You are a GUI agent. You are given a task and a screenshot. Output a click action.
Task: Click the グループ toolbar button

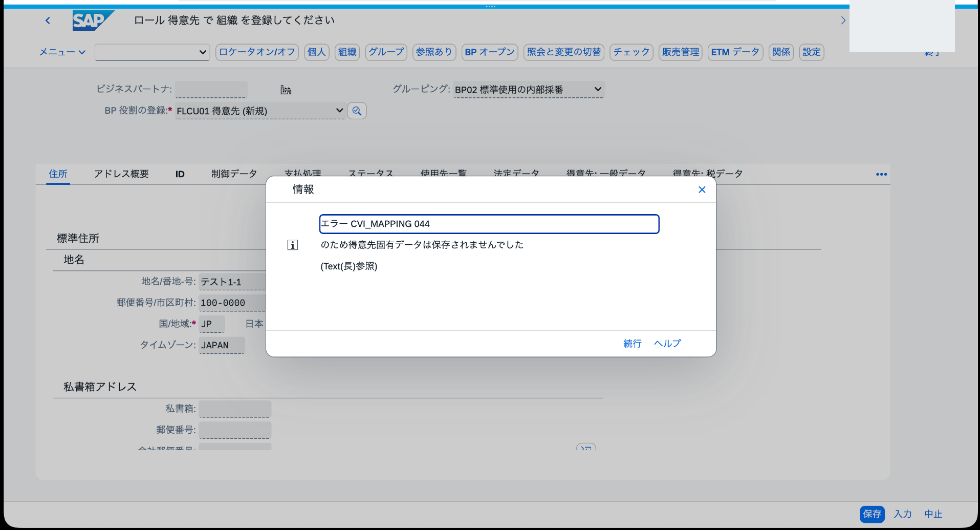tap(386, 52)
